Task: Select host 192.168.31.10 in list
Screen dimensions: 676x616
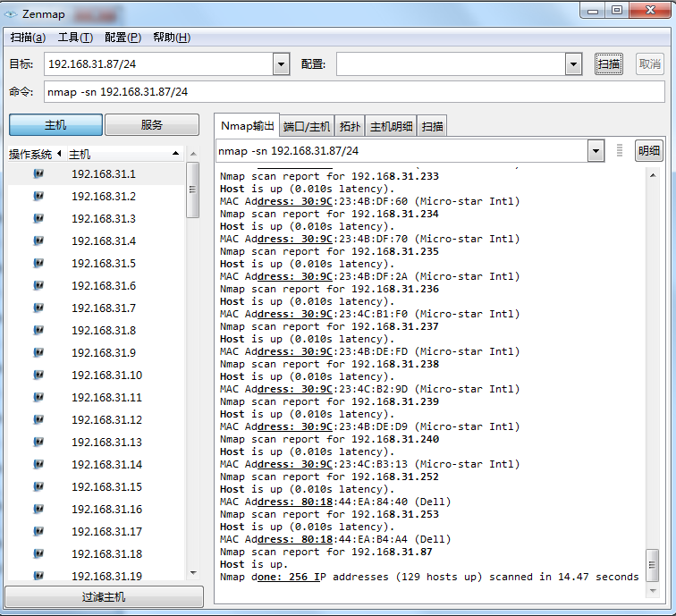Action: [x=96, y=375]
